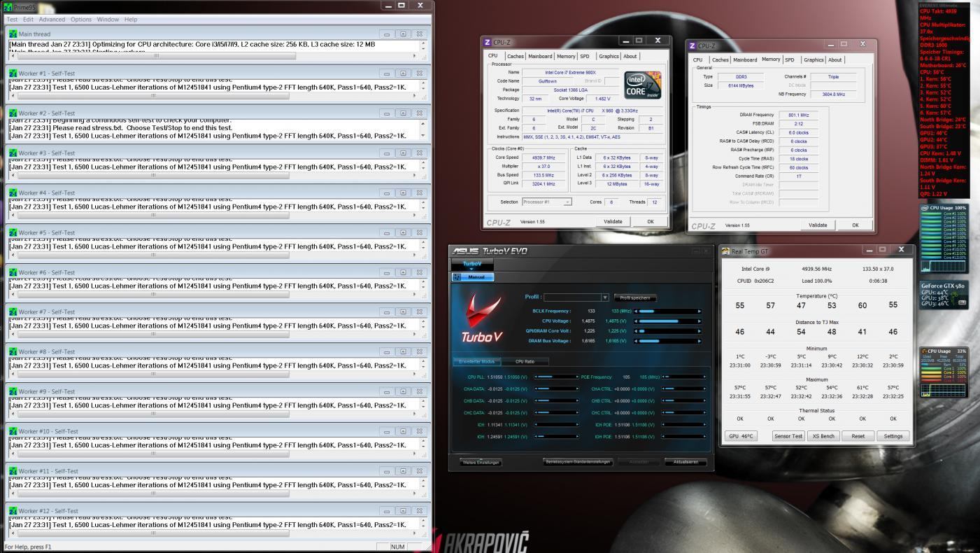980x553 pixels.
Task: Click the CPU PLL slider in TurboV
Action: click(x=556, y=377)
